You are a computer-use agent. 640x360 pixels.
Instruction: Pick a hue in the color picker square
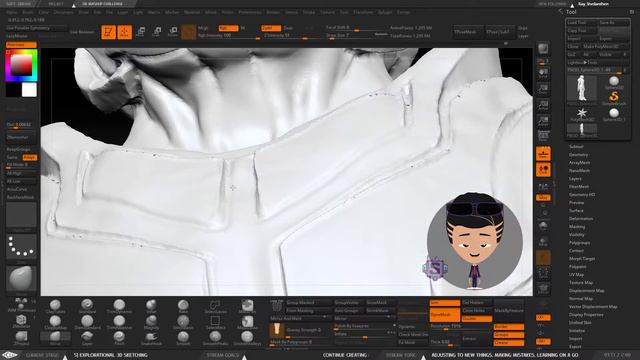[x=21, y=65]
